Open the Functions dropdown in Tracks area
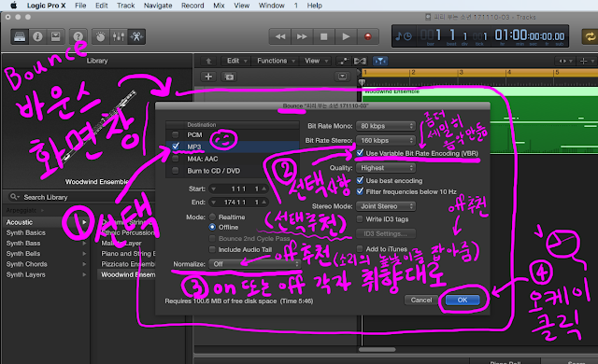 click(277, 61)
